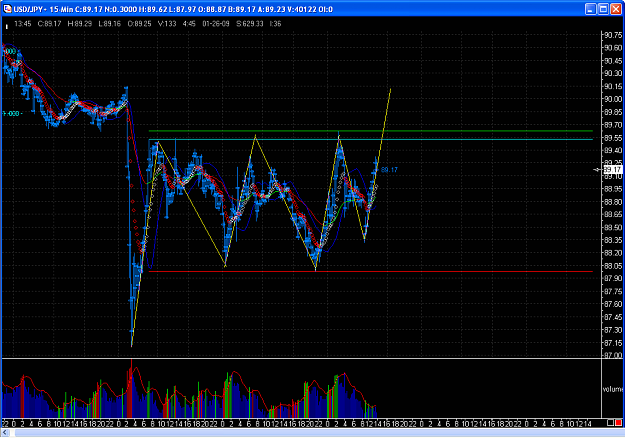
Task: Click the O:89.25 value in the info bar
Action: point(139,24)
